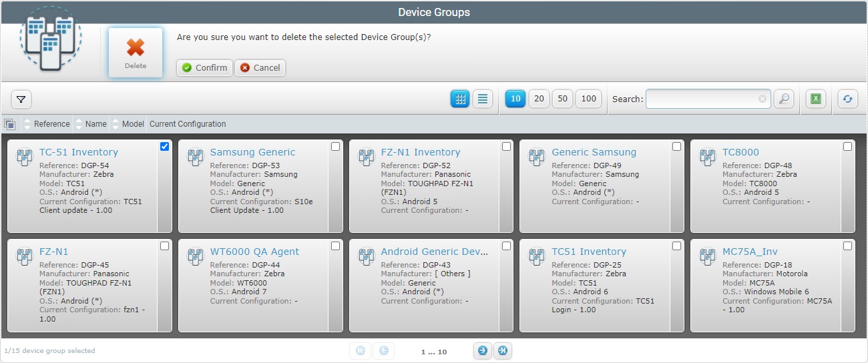The width and height of the screenshot is (868, 363).
Task: Click the TC51 Inventory DGP-25 device icon
Action: (537, 256)
